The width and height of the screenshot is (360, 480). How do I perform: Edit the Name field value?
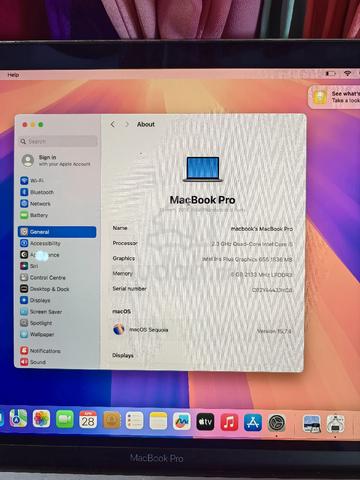click(262, 229)
